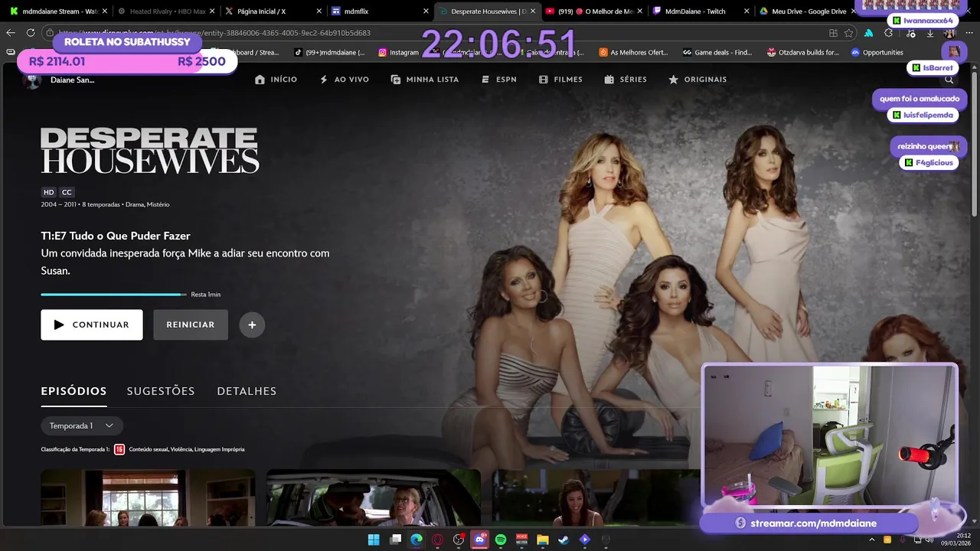Reload the page with the refresh icon

pyautogui.click(x=31, y=33)
